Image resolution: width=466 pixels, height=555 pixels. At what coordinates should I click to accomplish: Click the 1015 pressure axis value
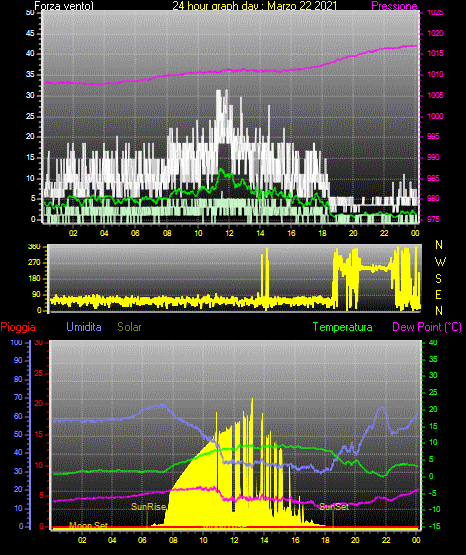coord(435,53)
